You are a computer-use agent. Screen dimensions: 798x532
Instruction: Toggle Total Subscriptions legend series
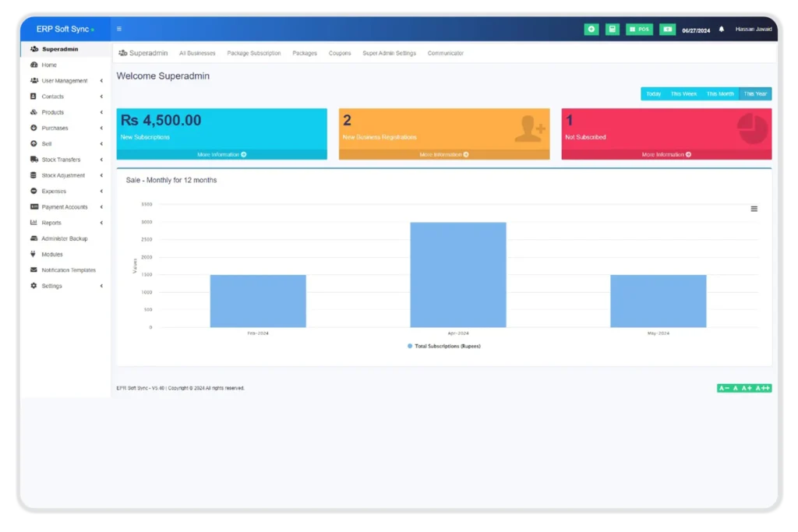[x=443, y=346]
